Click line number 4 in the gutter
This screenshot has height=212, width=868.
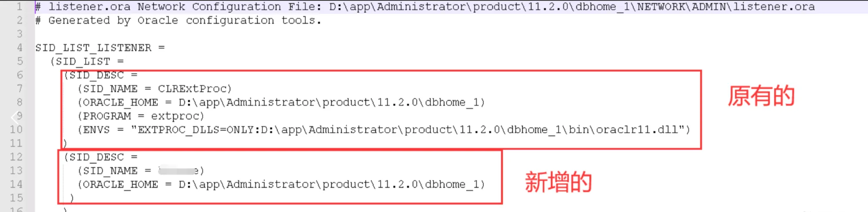coord(19,48)
